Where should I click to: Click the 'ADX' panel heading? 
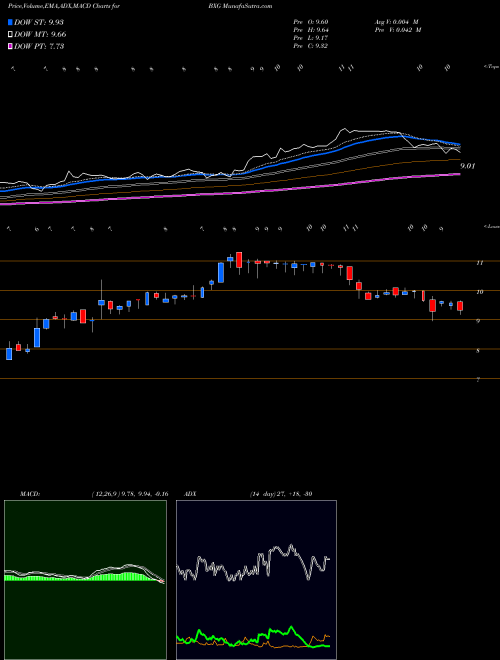190,494
